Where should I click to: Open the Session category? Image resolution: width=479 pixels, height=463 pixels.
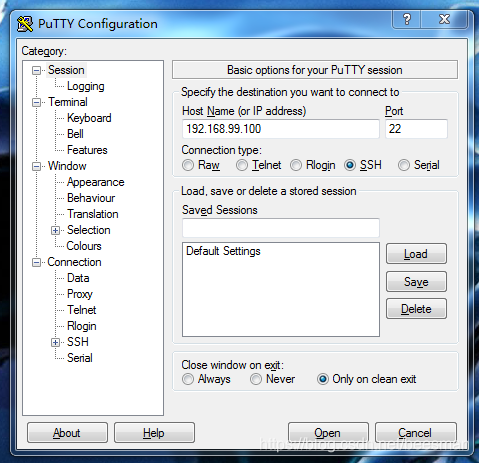66,70
